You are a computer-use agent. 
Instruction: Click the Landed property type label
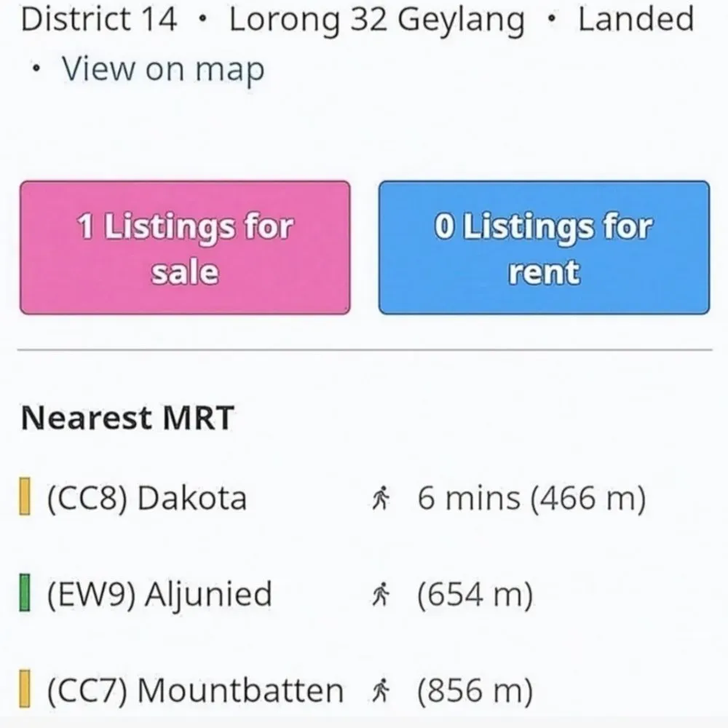pos(636,20)
